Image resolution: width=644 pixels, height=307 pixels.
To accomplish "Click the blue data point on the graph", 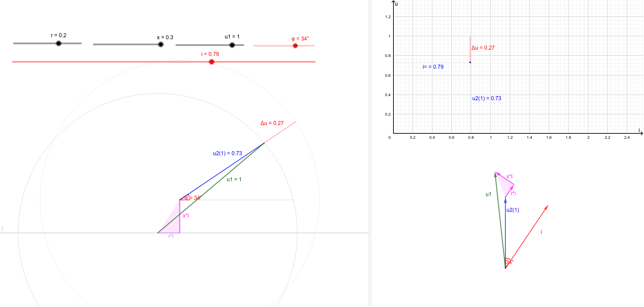I will pos(470,62).
